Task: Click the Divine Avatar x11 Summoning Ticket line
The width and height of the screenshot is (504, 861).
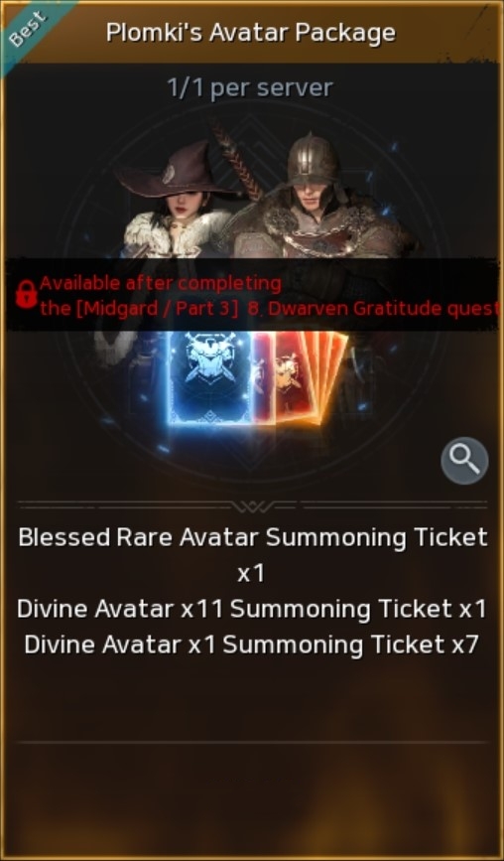Action: (x=252, y=609)
